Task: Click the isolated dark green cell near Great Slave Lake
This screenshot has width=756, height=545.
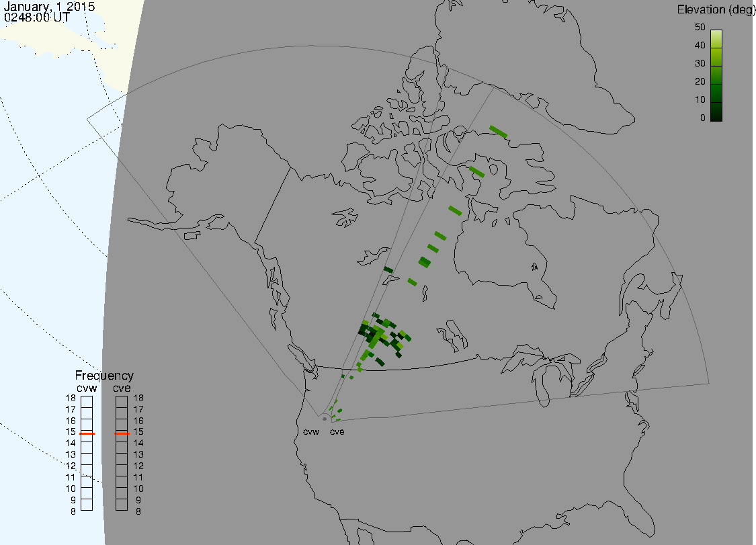Action: [x=388, y=269]
